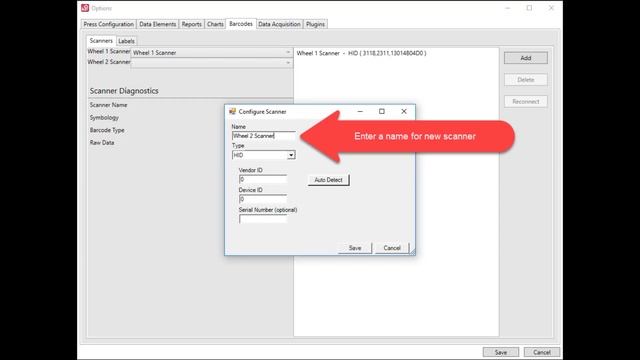Select the Scanners sub-tab
Viewport: 640px width, 360px height.
[101, 40]
